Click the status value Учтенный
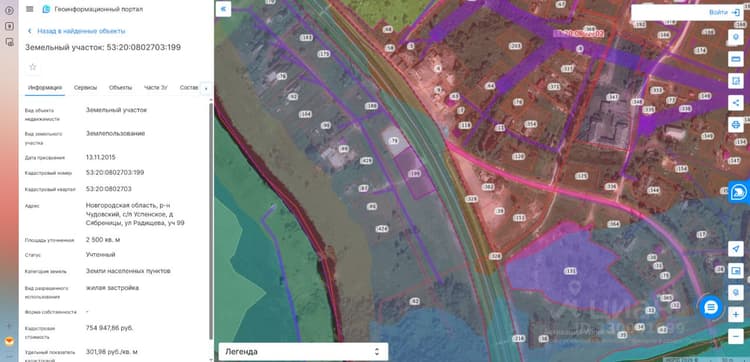 point(100,254)
